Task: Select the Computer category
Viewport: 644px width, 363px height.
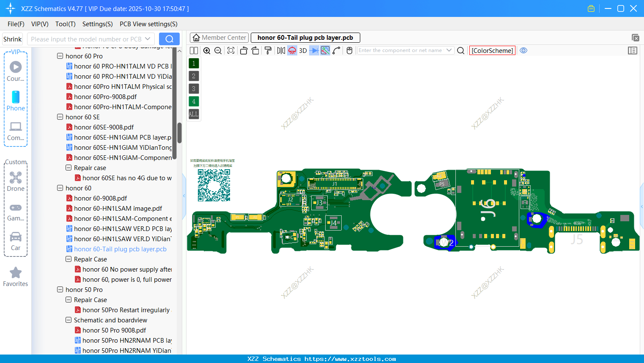Action: pos(16,131)
